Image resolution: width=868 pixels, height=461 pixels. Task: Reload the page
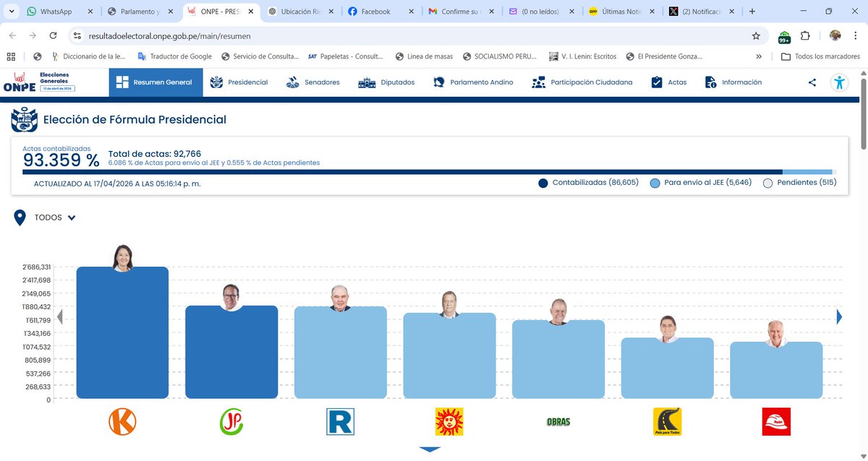[x=53, y=35]
